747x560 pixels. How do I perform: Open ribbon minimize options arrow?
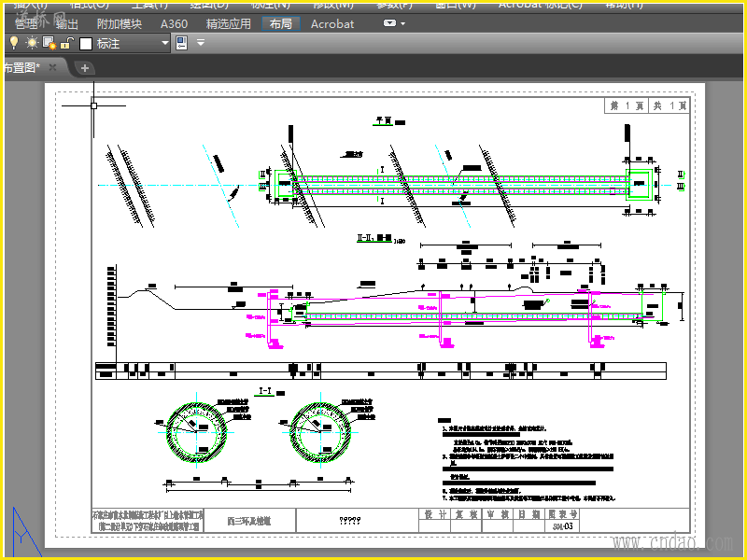pos(403,23)
